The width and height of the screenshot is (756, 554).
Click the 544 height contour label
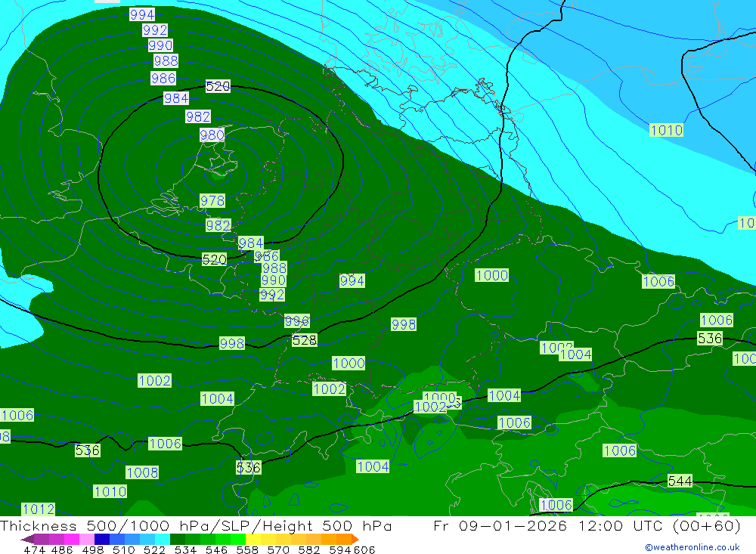point(680,481)
